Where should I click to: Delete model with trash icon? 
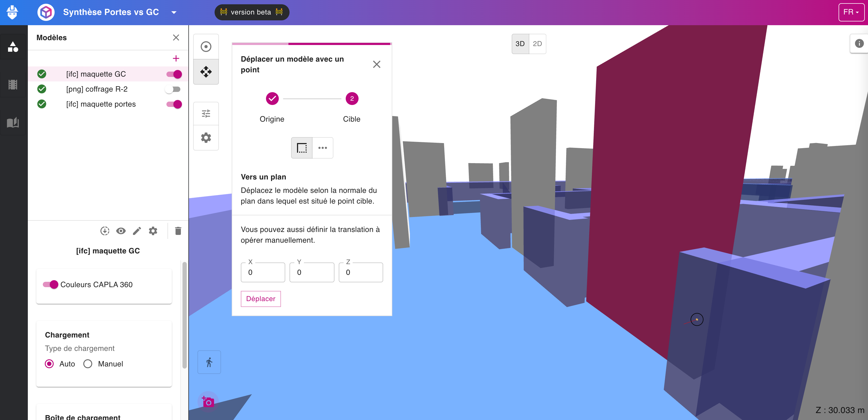click(178, 231)
